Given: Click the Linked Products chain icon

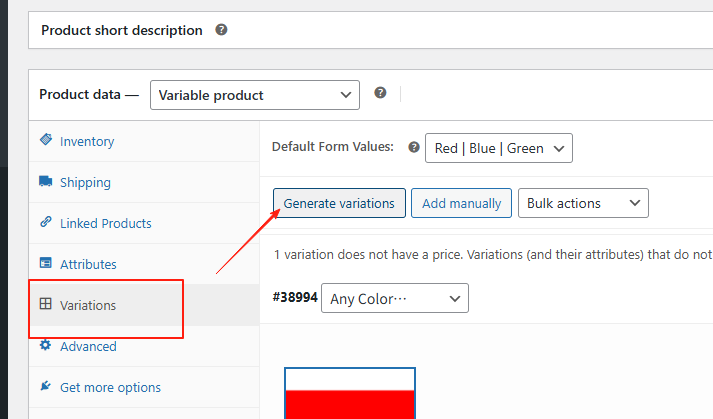Looking at the screenshot, I should click(x=45, y=223).
